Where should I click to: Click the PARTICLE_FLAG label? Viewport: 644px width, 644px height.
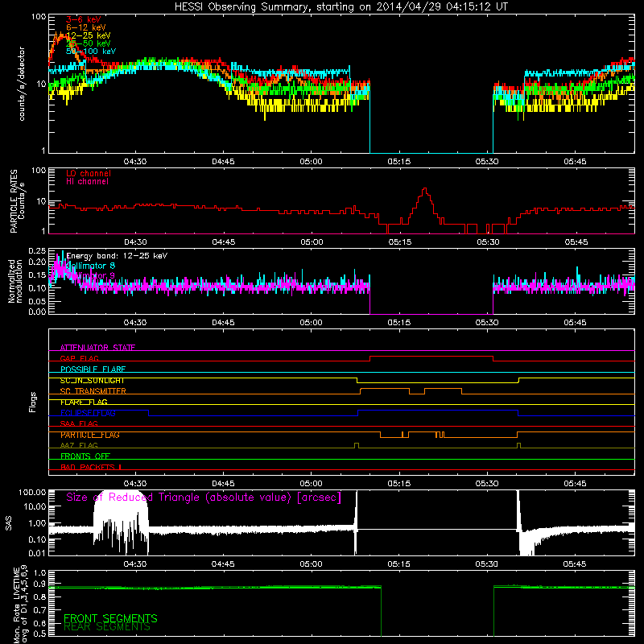90,435
